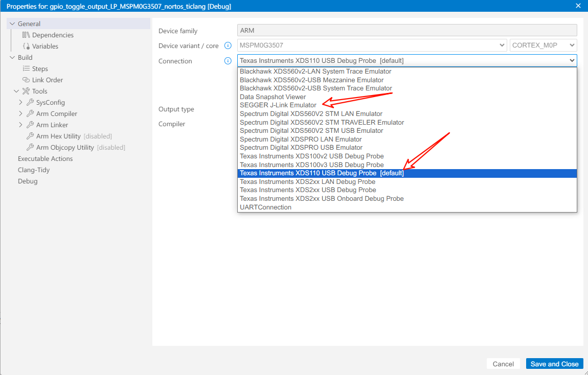Choose SEGGER J-Link Emulator connection

click(407, 105)
